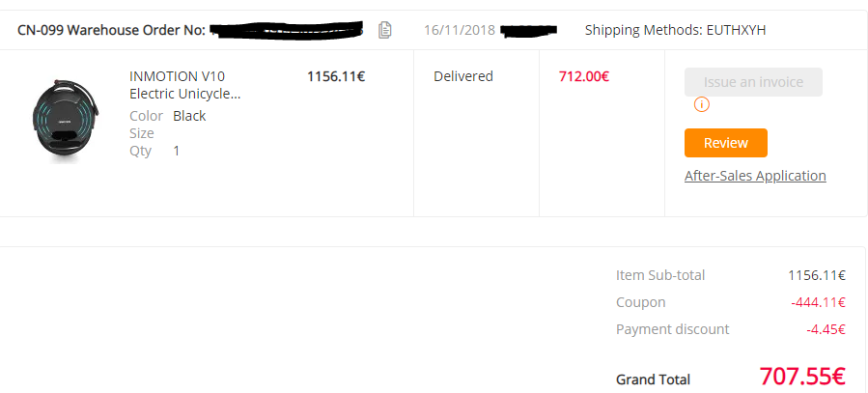Click the 712.00€ red order price
868x393 pixels.
(x=584, y=76)
